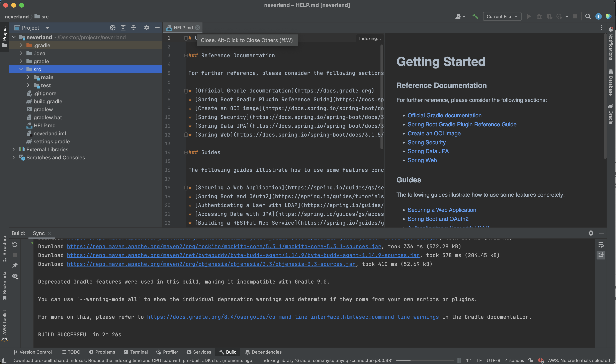Open the Spring Security link in preview
616x364 pixels.
click(426, 143)
